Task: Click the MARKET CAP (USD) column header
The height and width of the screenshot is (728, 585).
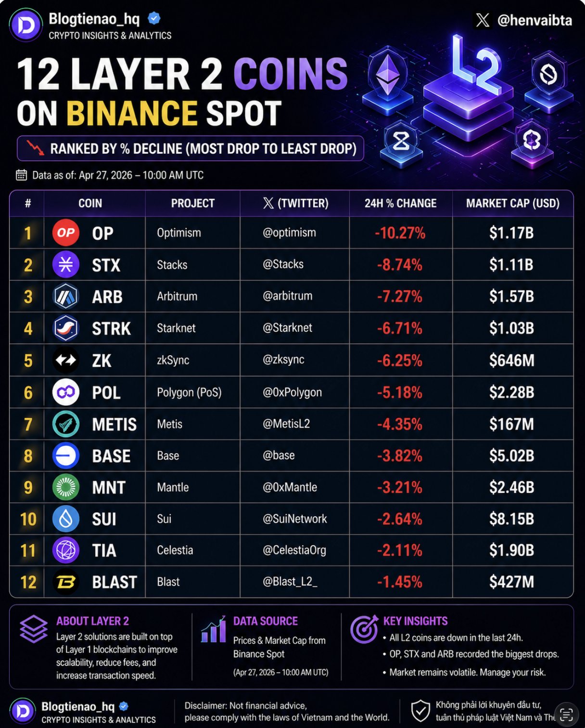Action: (x=513, y=203)
